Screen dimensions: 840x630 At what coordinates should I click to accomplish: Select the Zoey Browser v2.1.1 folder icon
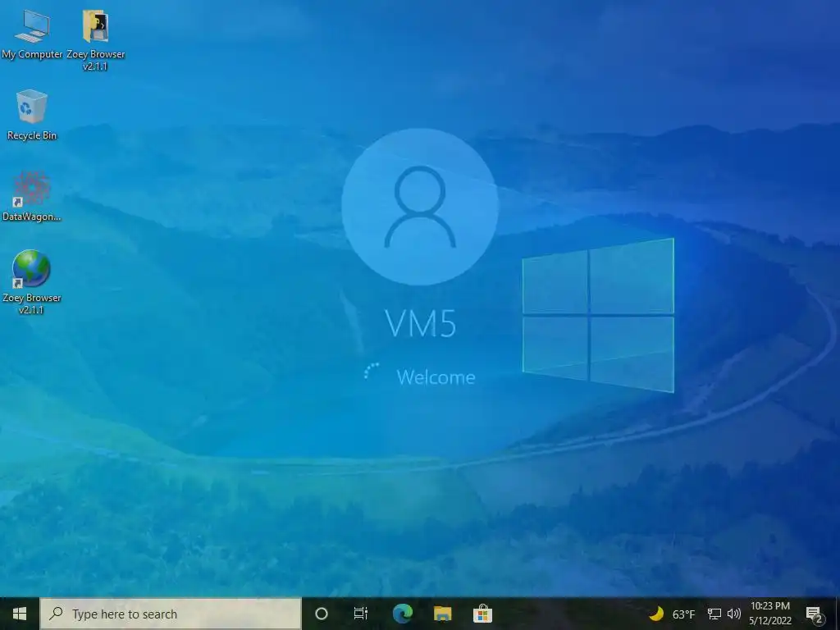point(95,40)
